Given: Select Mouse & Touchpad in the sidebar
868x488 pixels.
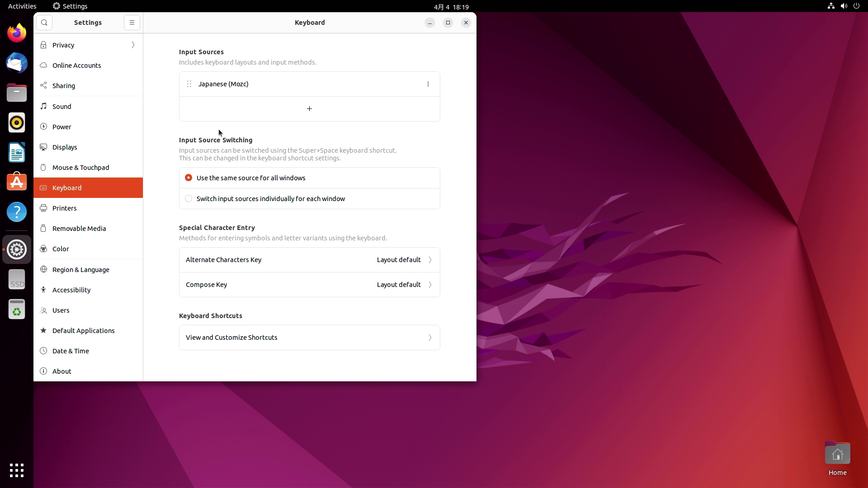Looking at the screenshot, I should (x=80, y=167).
